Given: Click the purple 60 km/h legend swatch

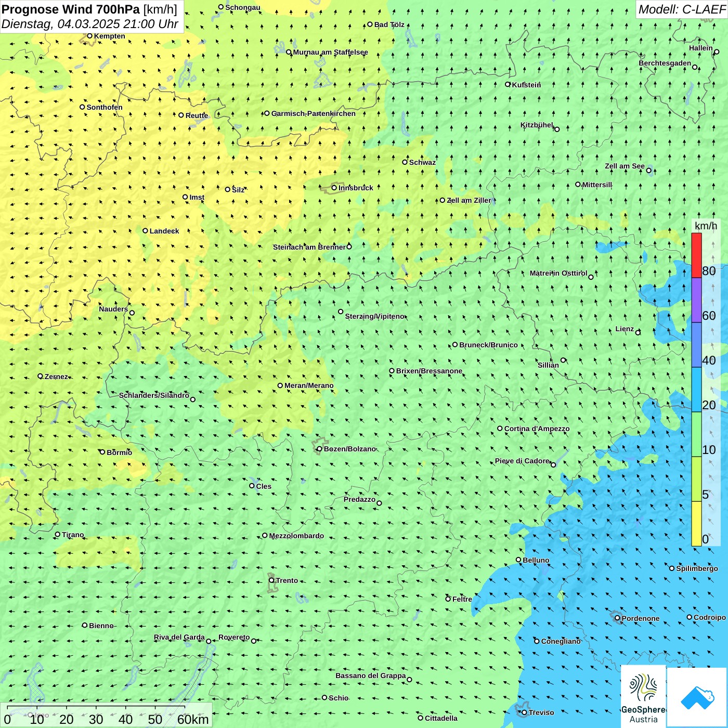Looking at the screenshot, I should click(696, 300).
